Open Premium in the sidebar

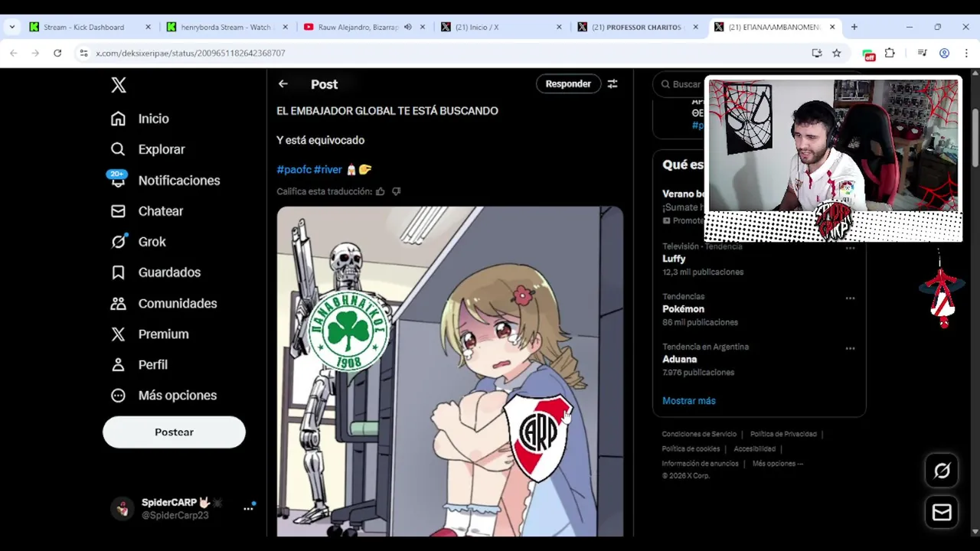pos(149,334)
